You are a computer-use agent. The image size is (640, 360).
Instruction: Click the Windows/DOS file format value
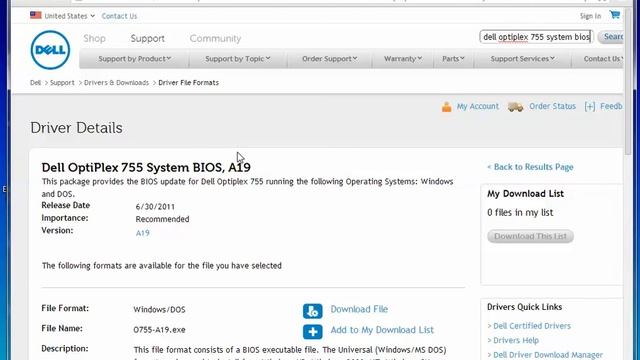pos(159,309)
